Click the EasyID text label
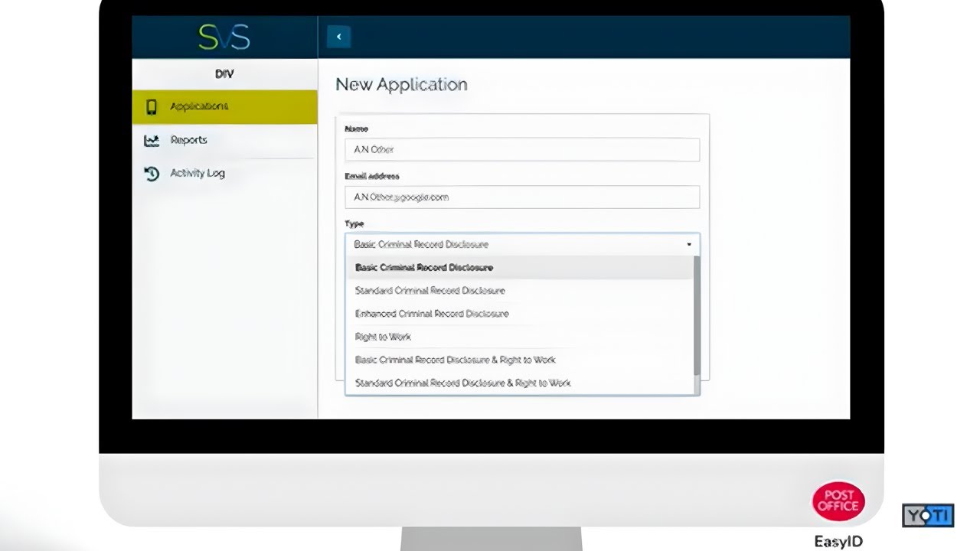Screen dimensions: 980x551 (838, 541)
